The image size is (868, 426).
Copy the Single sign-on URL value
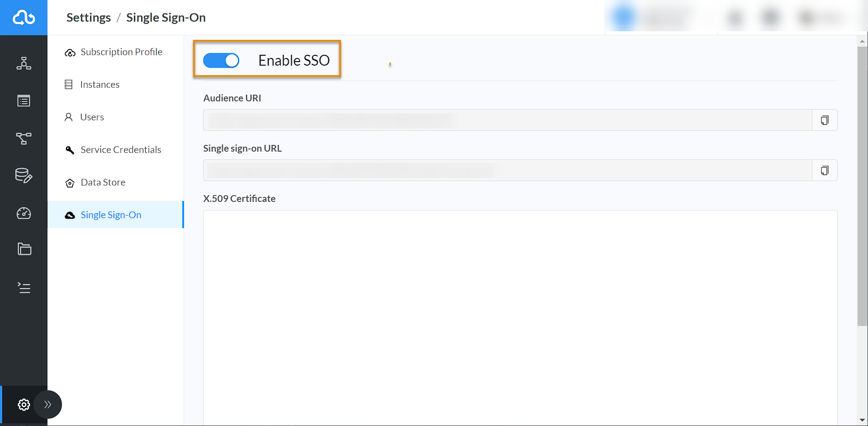click(x=824, y=170)
